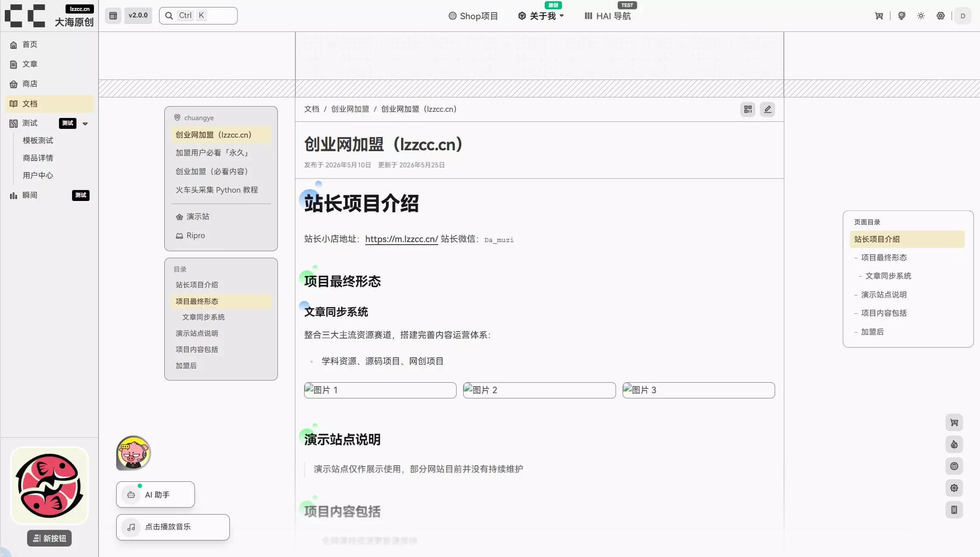Open 商店 in the sidebar
Screen dimensions: 980x557
49,84
